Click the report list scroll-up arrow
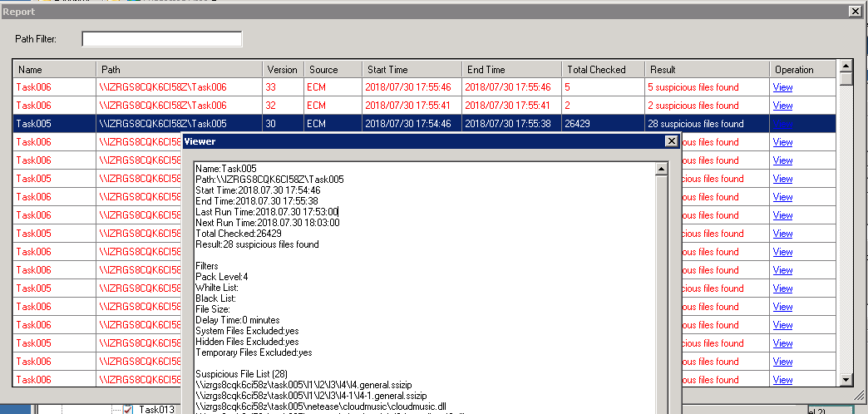The height and width of the screenshot is (414, 868). (846, 65)
